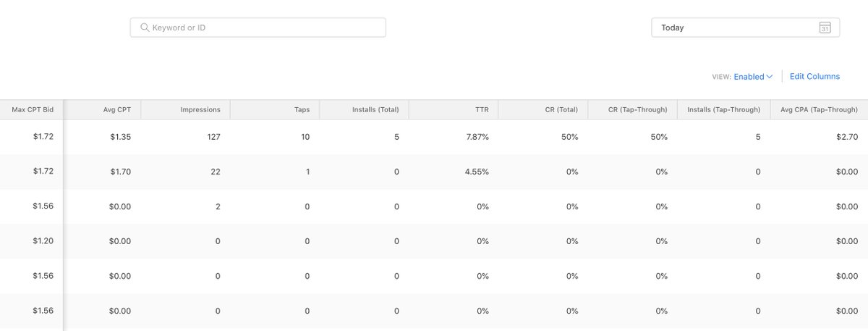The height and width of the screenshot is (331, 868).
Task: Click the 7.87% TTR value
Action: point(477,137)
